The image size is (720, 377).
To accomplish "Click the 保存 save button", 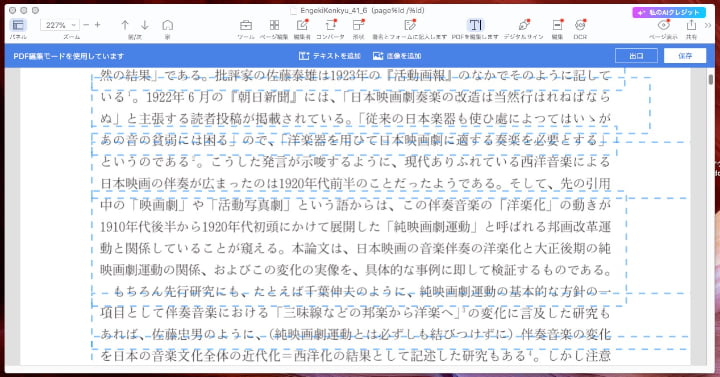I will (685, 56).
